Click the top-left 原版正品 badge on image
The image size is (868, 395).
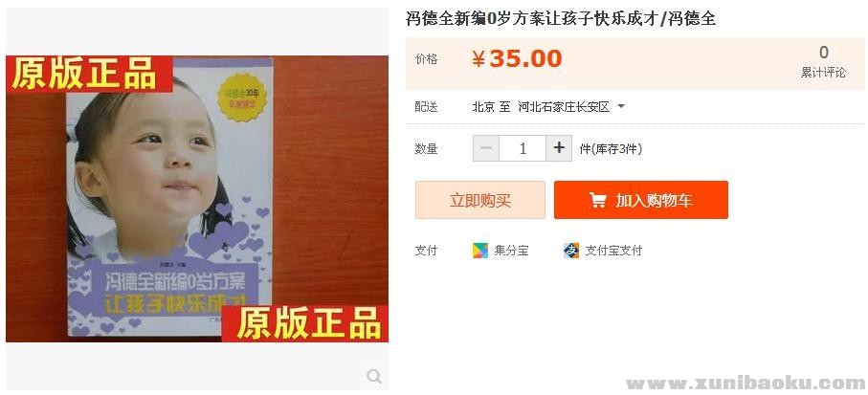(85, 74)
